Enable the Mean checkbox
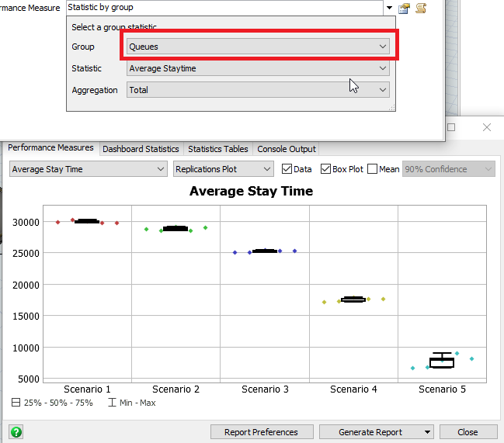The image size is (504, 443). [x=373, y=169]
